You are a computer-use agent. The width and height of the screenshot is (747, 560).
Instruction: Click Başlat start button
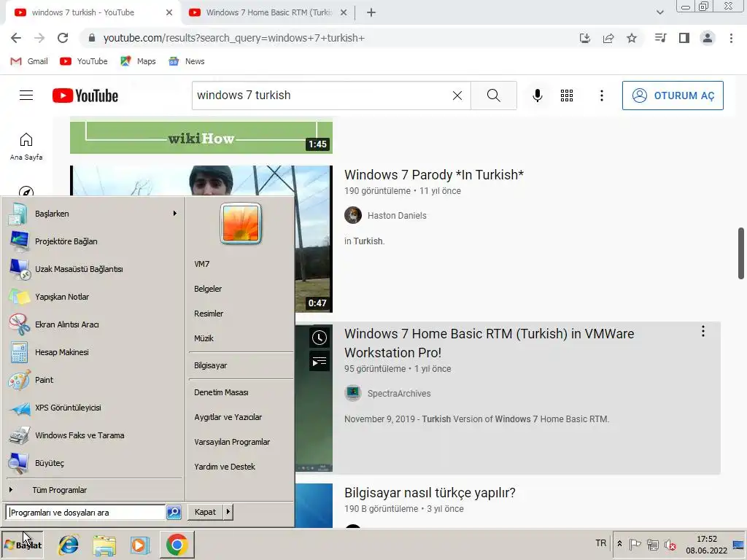coord(23,545)
